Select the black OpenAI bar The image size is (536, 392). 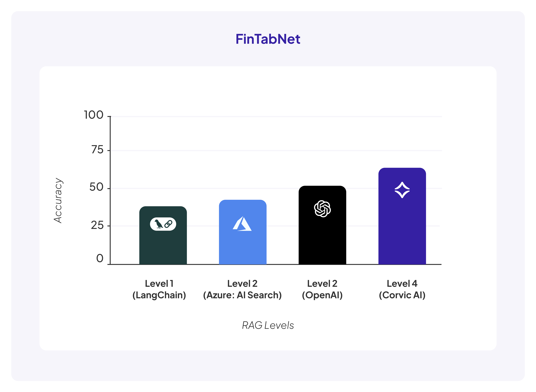322,240
